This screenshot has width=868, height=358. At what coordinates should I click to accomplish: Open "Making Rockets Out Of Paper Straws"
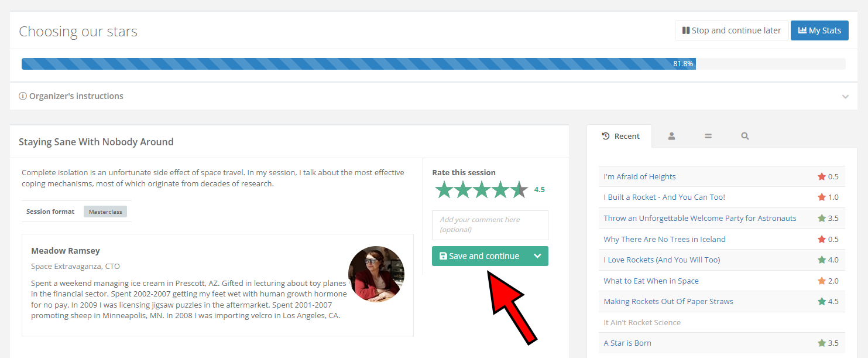tap(668, 301)
